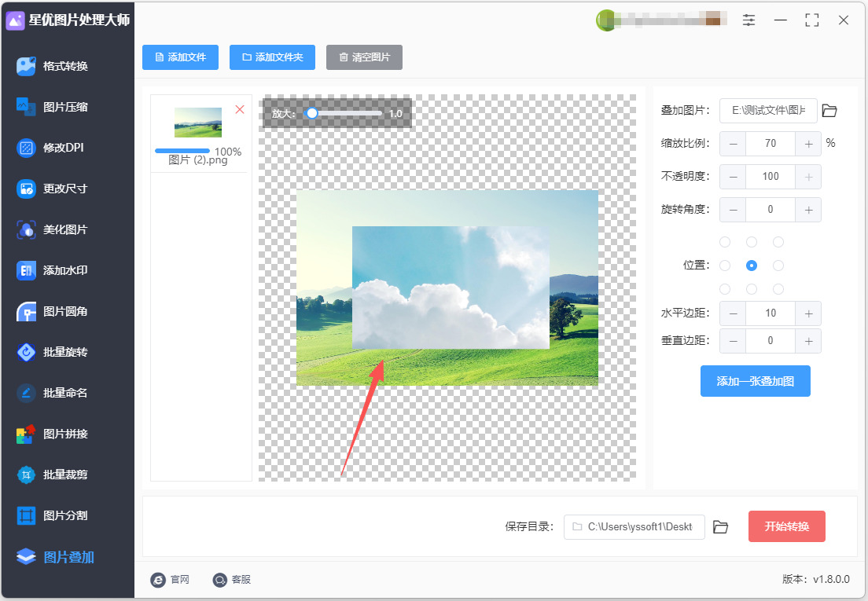Click the 垂直边距 value field showing 0
Viewport: 868px width, 601px height.
(771, 341)
